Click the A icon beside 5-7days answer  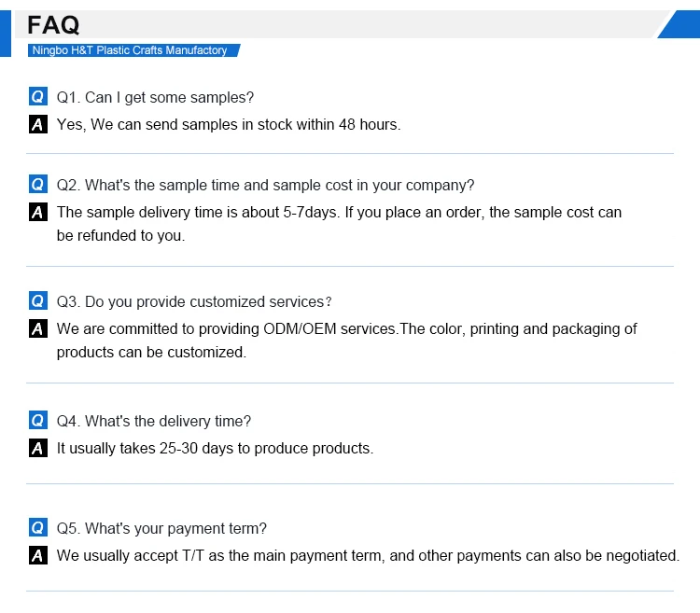(x=37, y=212)
